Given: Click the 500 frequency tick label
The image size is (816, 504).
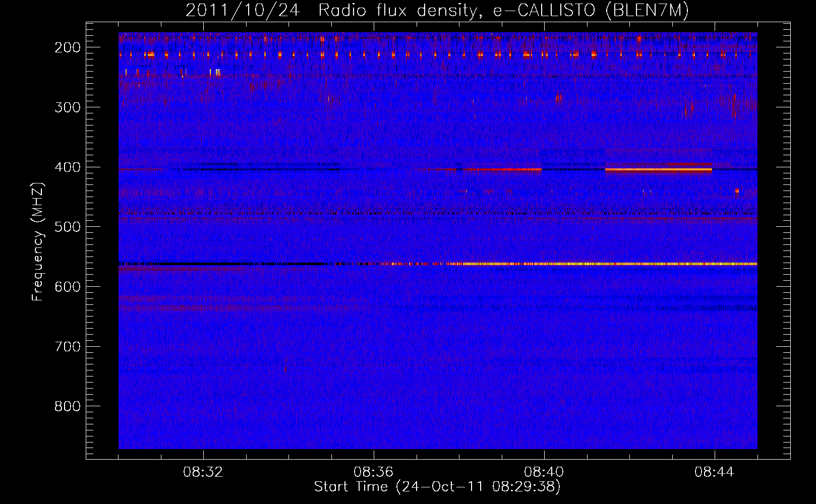Looking at the screenshot, I should (68, 227).
